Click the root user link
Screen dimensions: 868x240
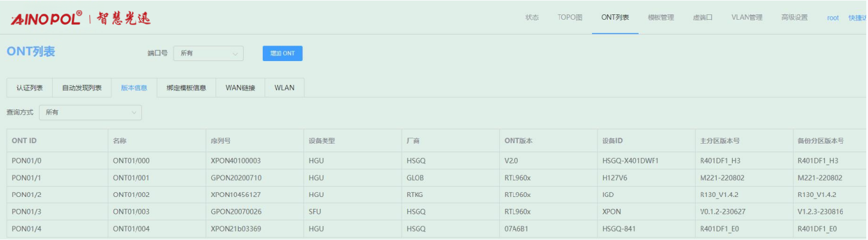pos(833,18)
